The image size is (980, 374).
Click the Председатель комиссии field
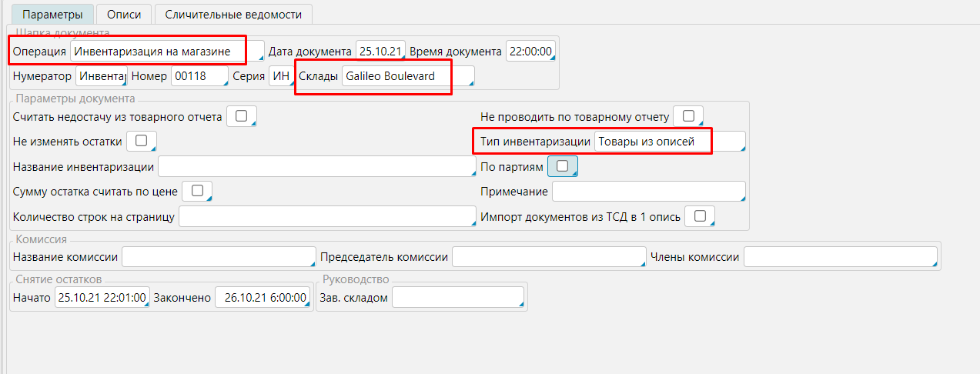548,257
